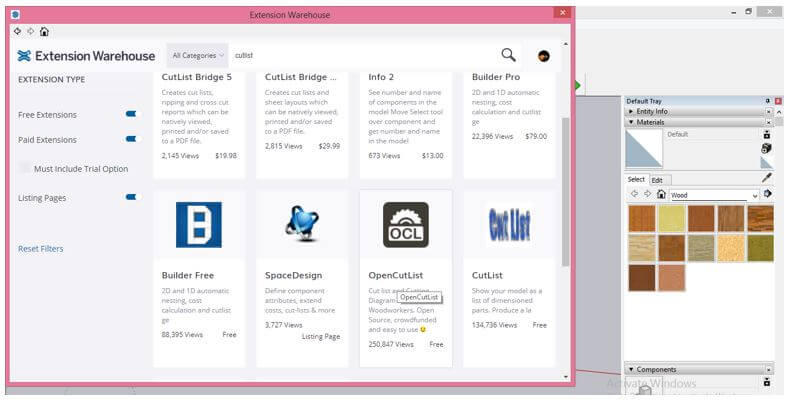790x405 pixels.
Task: Select the first wood swatch in top row
Action: pyautogui.click(x=642, y=218)
